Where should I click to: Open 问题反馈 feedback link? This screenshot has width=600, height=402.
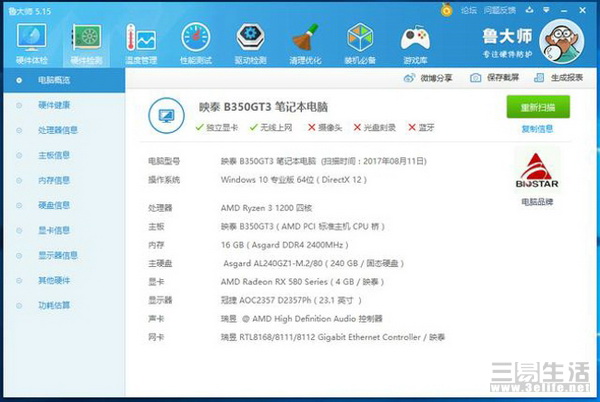tap(499, 10)
